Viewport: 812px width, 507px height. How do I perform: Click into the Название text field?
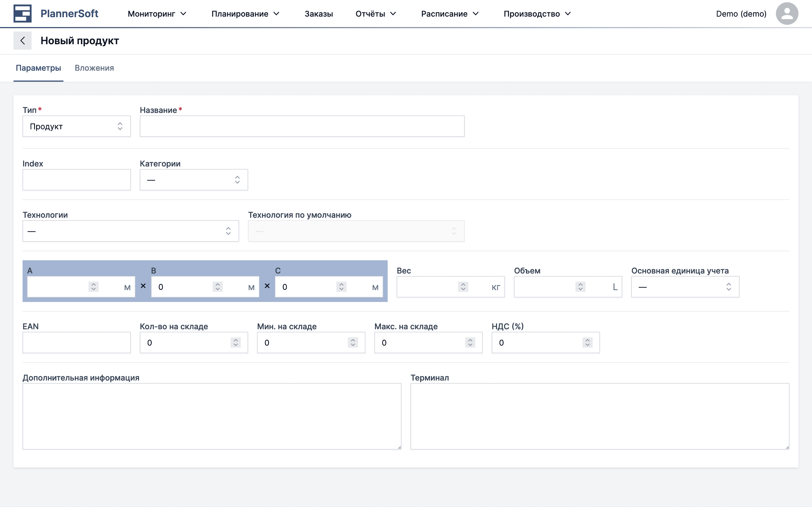302,126
